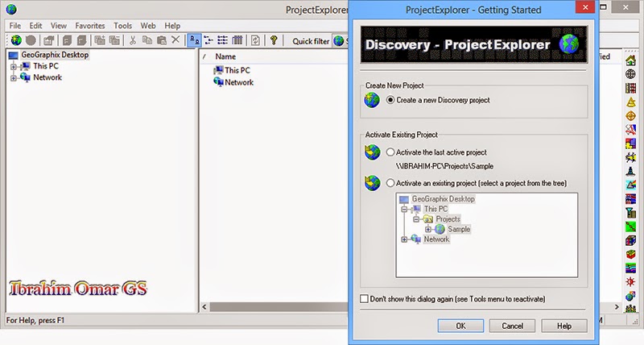Image resolution: width=644 pixels, height=345 pixels.
Task: Open the Favorites menu
Action: (x=90, y=26)
